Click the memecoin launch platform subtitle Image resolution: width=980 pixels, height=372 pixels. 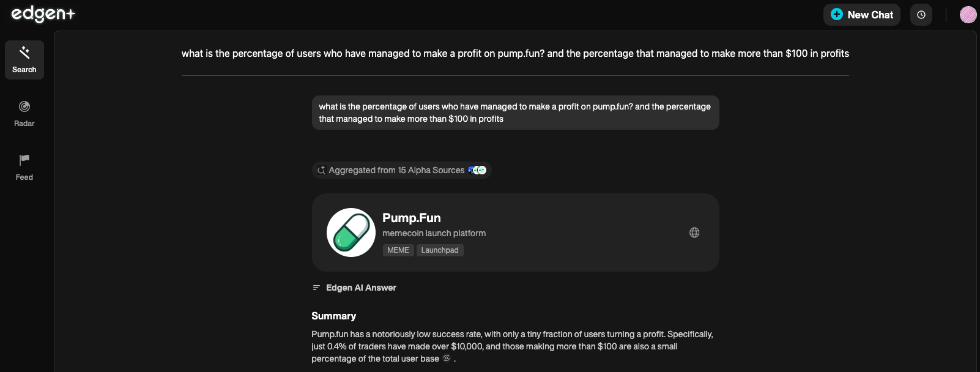[434, 233]
